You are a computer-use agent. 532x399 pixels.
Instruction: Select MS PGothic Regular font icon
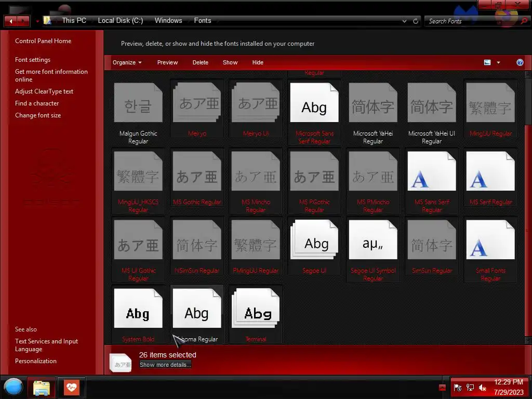click(x=314, y=171)
